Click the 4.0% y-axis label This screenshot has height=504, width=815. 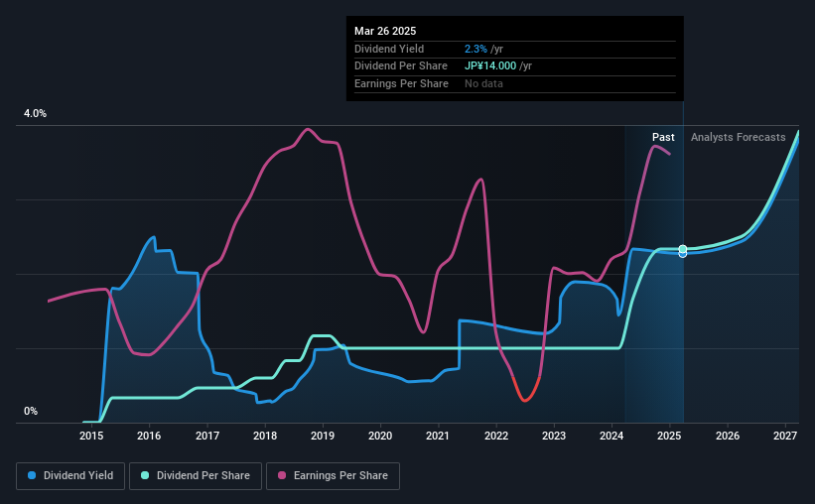coord(35,114)
